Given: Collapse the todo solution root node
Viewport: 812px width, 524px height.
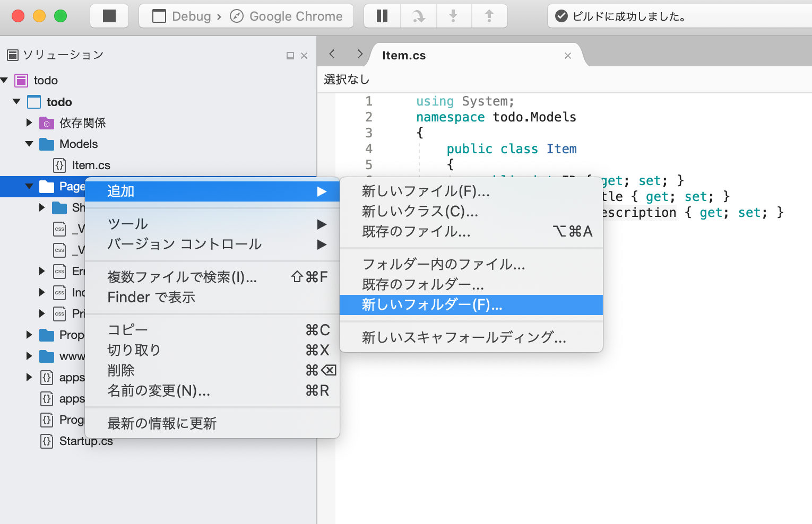Looking at the screenshot, I should pos(4,80).
